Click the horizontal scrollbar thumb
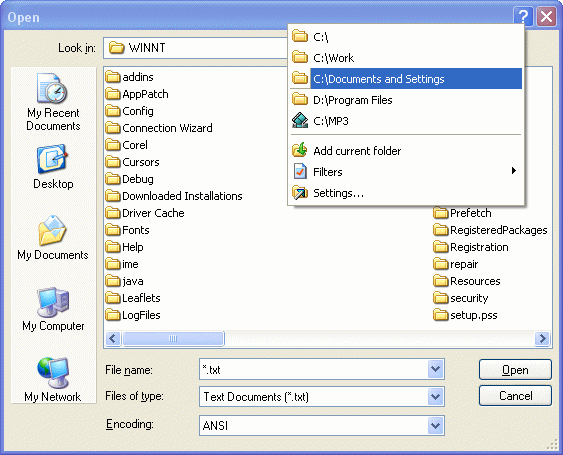 (x=173, y=338)
